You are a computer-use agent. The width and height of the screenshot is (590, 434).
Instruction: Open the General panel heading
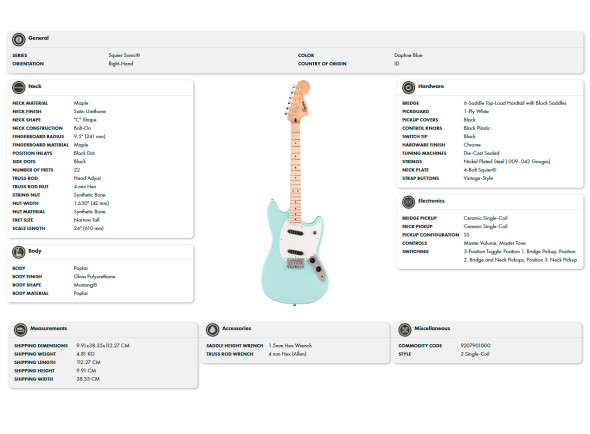click(x=38, y=38)
